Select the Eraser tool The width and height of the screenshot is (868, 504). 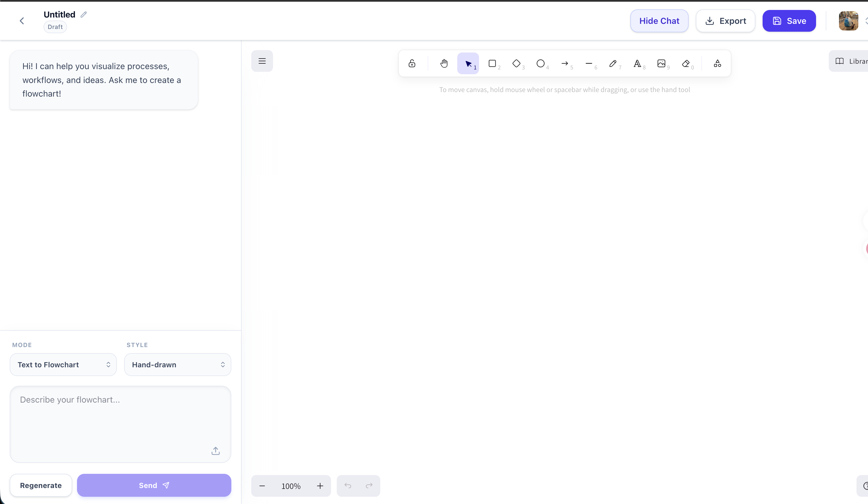[686, 63]
